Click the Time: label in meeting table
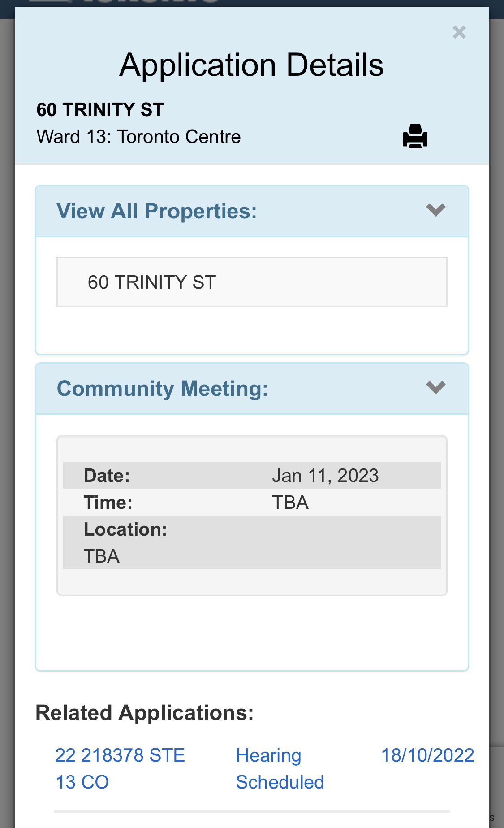Image resolution: width=504 pixels, height=828 pixels. 108,503
